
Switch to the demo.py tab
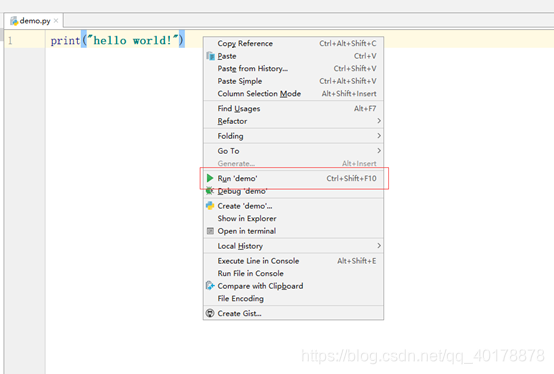[x=35, y=21]
